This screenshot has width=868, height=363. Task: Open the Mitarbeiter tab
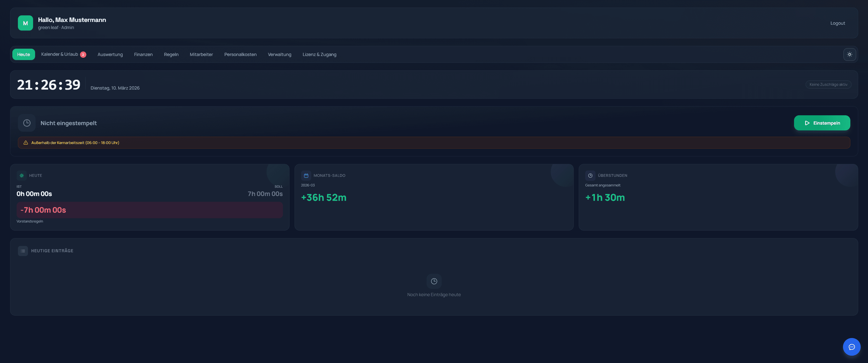pos(201,54)
